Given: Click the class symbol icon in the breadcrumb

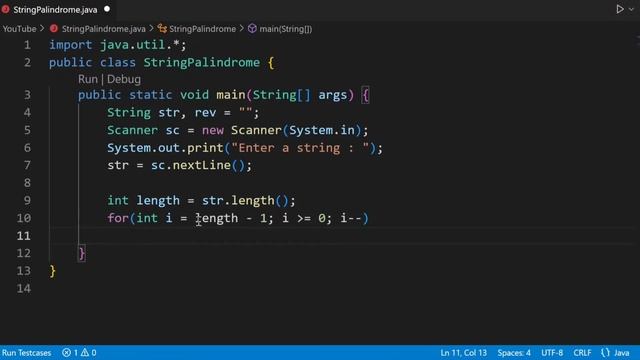Looking at the screenshot, I should 162,29.
